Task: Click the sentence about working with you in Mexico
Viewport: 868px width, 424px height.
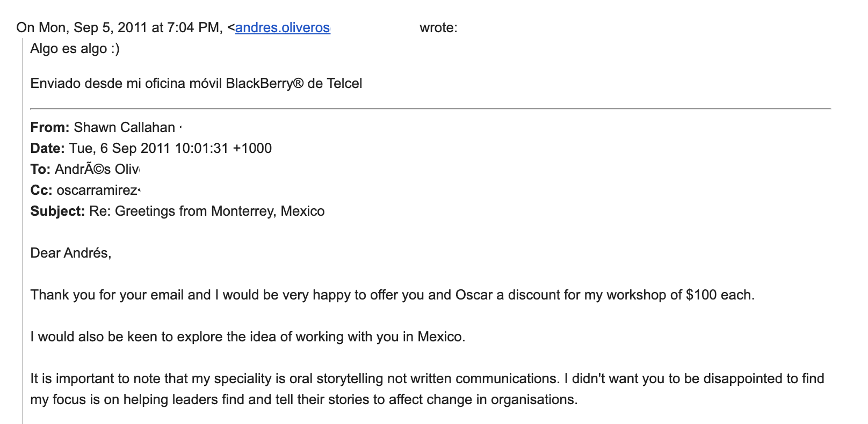Action: [x=248, y=337]
